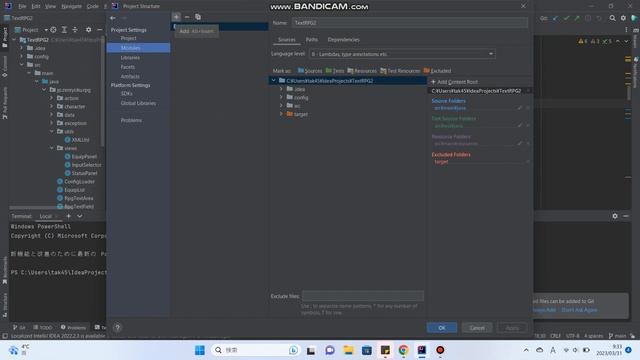Edit properties of Test Source Folders entry

click(520, 126)
